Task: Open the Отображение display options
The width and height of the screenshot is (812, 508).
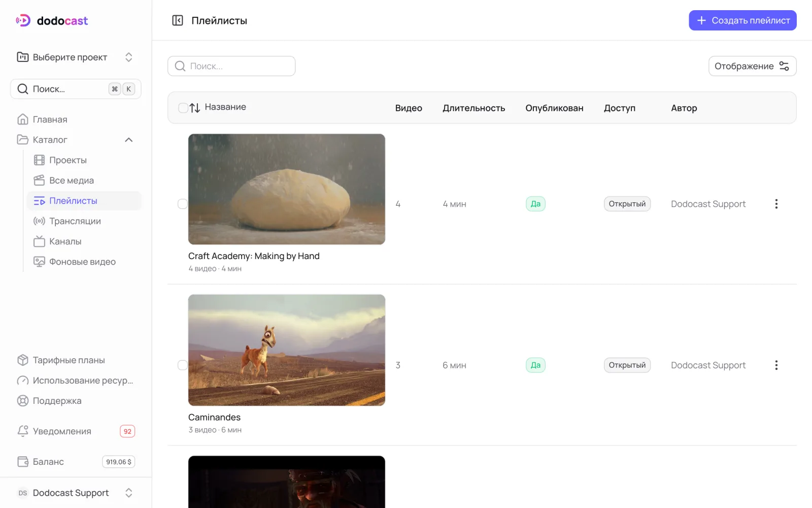Action: point(752,66)
